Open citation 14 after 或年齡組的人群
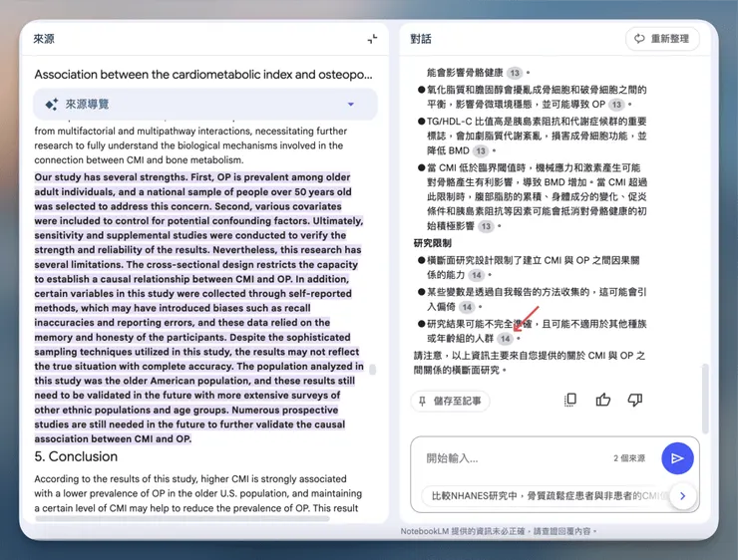738x560 pixels. pyautogui.click(x=505, y=339)
